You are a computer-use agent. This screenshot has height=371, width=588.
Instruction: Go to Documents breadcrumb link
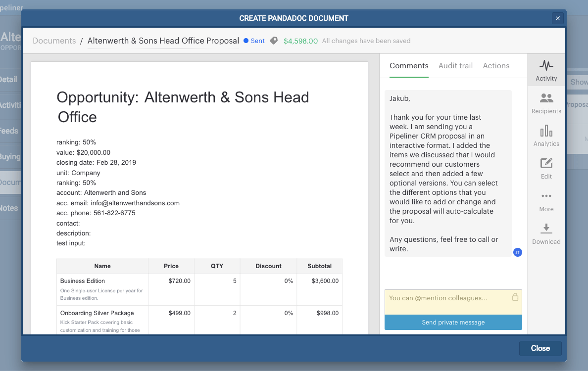[54, 41]
